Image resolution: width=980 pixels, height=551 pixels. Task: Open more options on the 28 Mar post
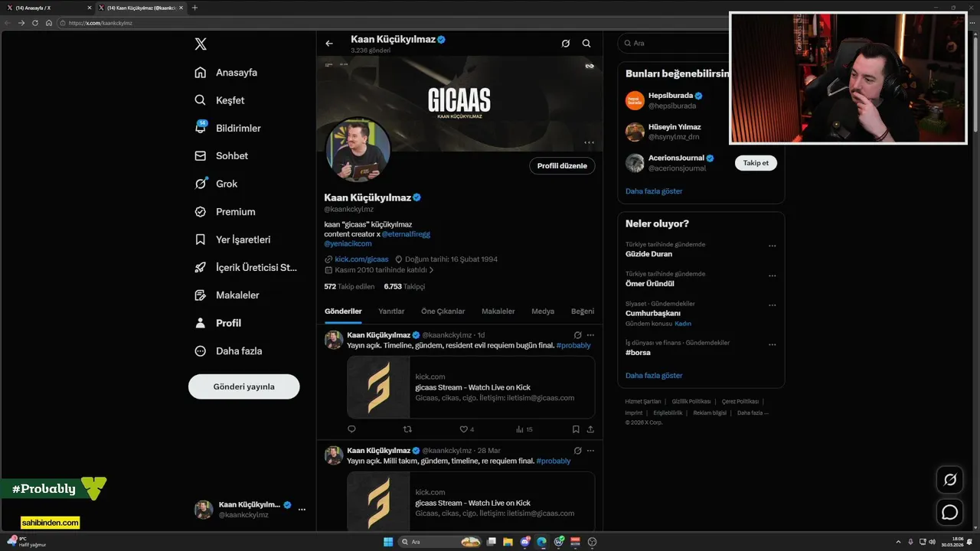coord(590,451)
